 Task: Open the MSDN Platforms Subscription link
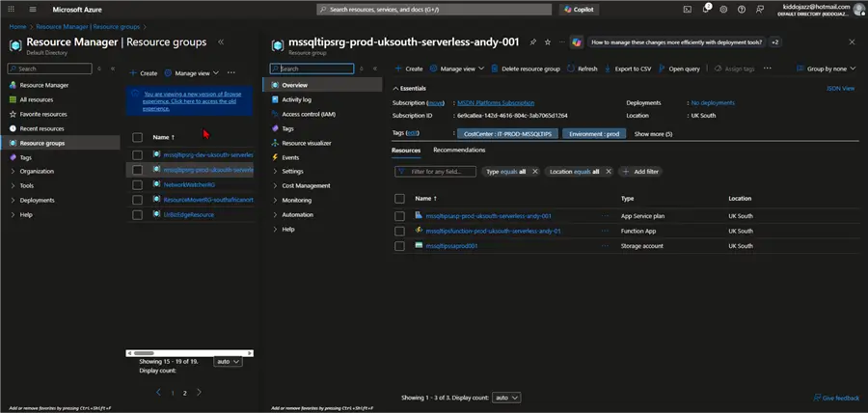point(496,103)
